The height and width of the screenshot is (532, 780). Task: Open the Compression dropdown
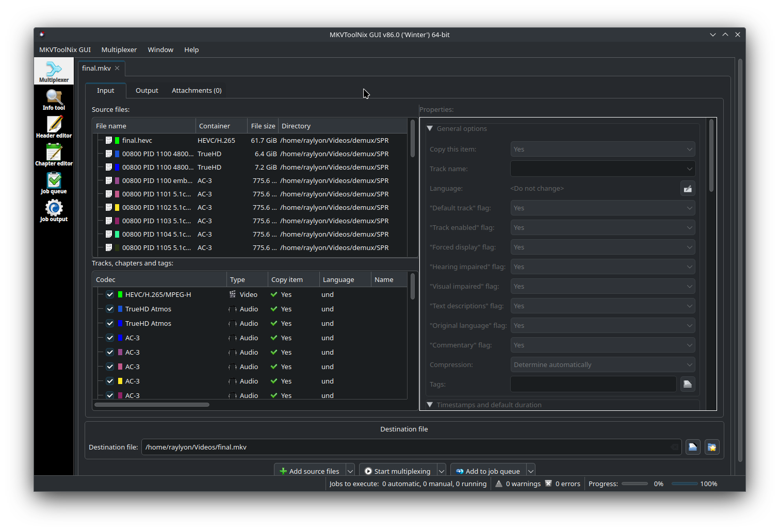[x=602, y=364]
